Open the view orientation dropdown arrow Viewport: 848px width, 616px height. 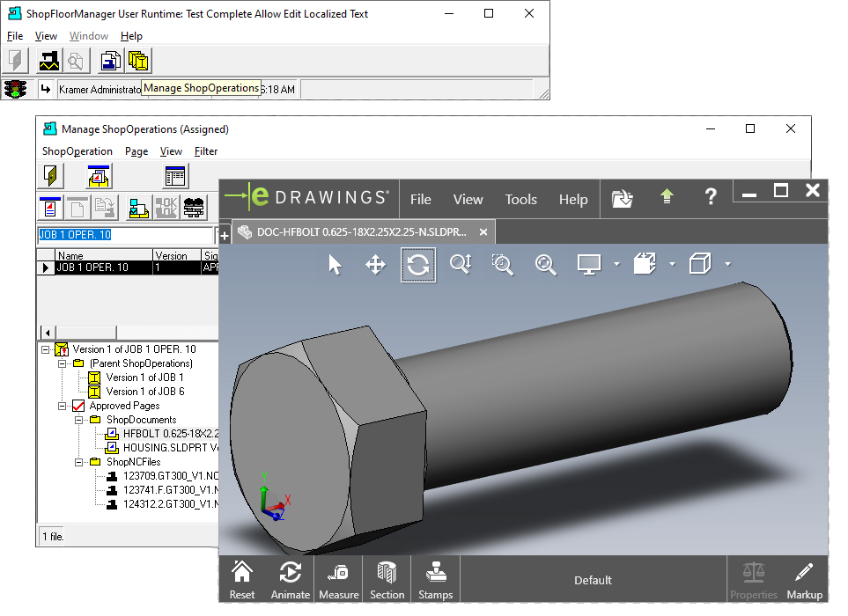(672, 264)
